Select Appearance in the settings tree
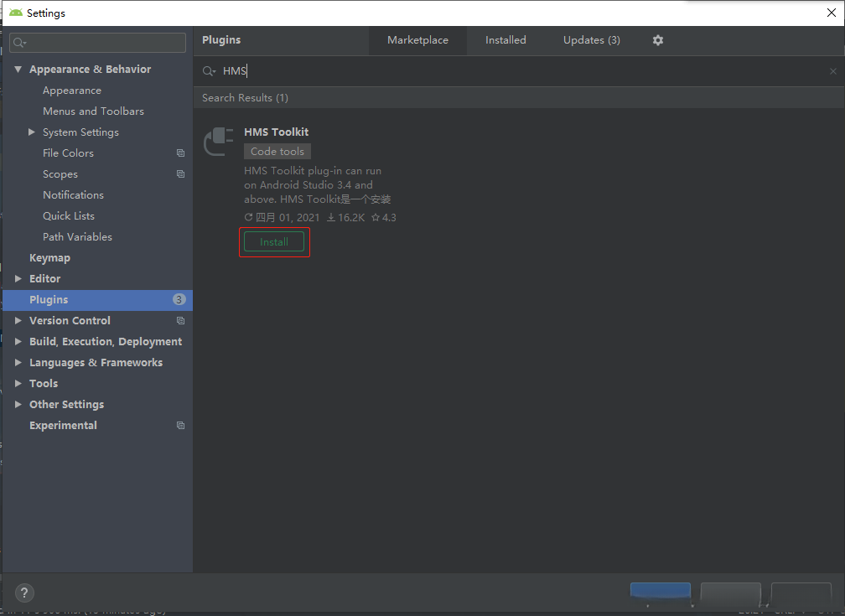The width and height of the screenshot is (845, 616). coord(72,91)
